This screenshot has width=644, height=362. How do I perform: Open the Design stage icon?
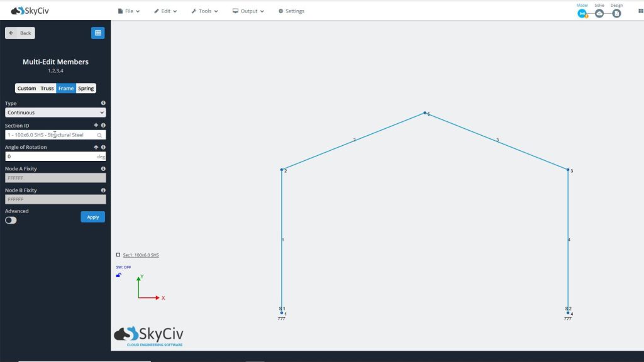click(616, 13)
